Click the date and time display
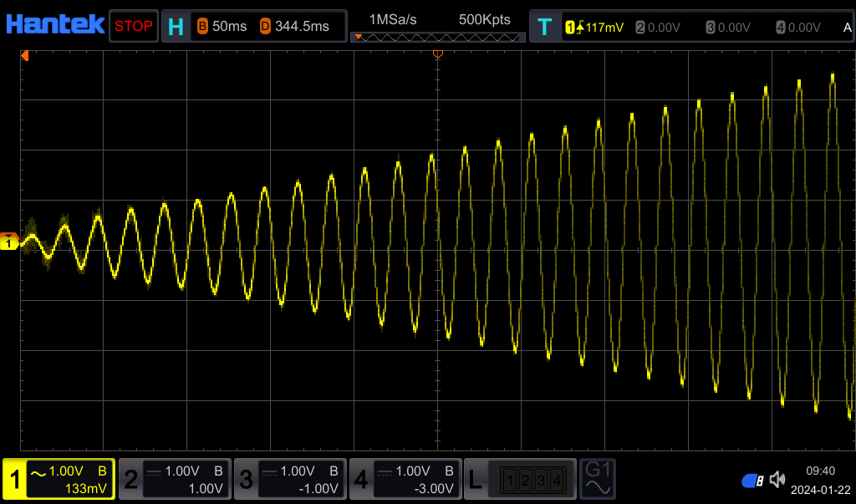 point(820,480)
